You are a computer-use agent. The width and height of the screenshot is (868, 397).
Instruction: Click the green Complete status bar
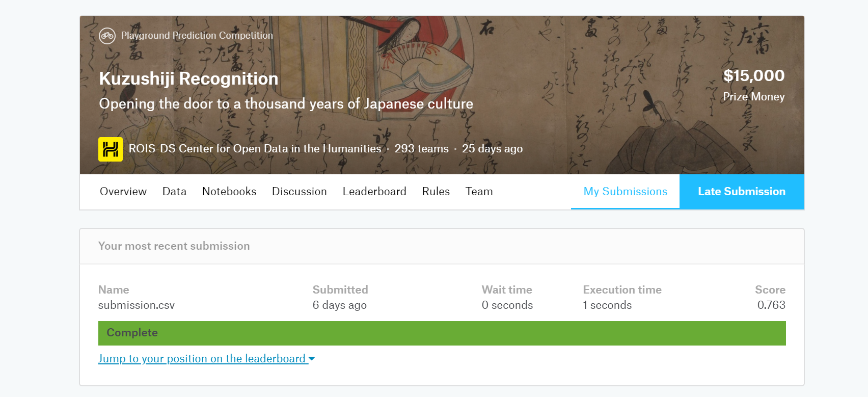442,333
